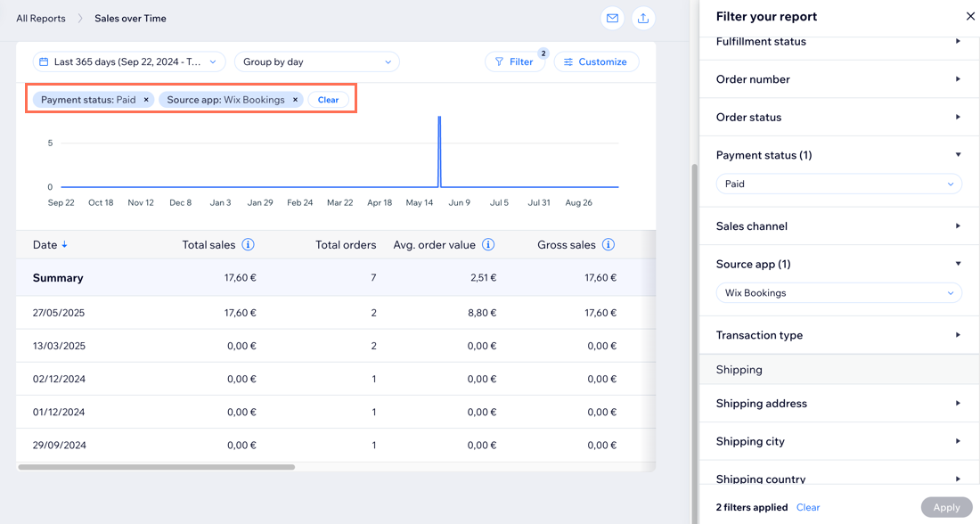This screenshot has width=980, height=524.
Task: Open the Group by day dropdown
Action: 317,62
